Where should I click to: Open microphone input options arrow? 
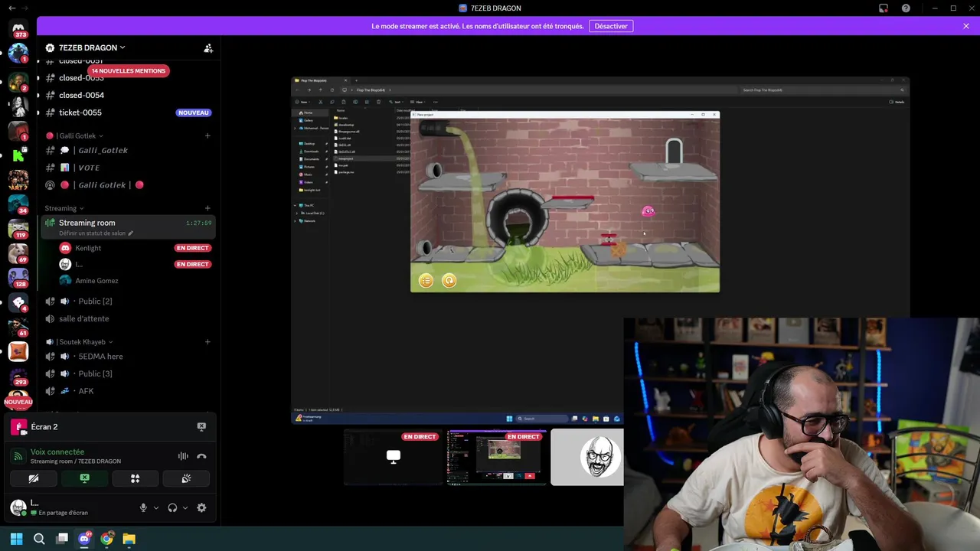coord(156,507)
